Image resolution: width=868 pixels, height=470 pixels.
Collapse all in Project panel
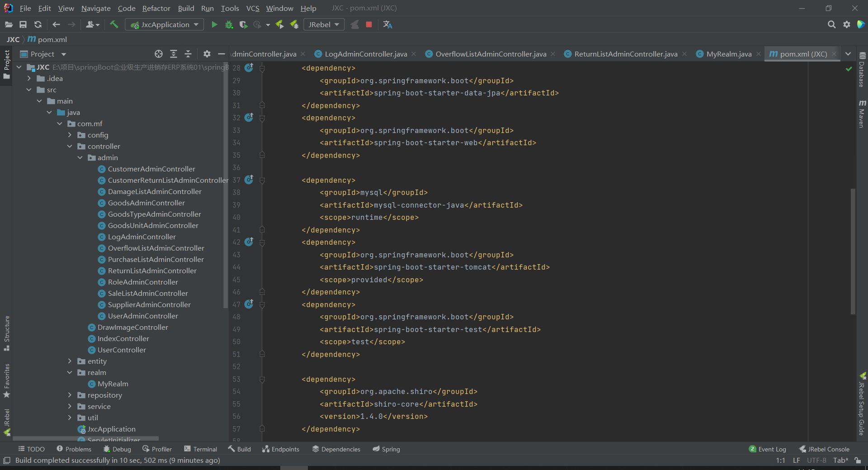pos(188,54)
